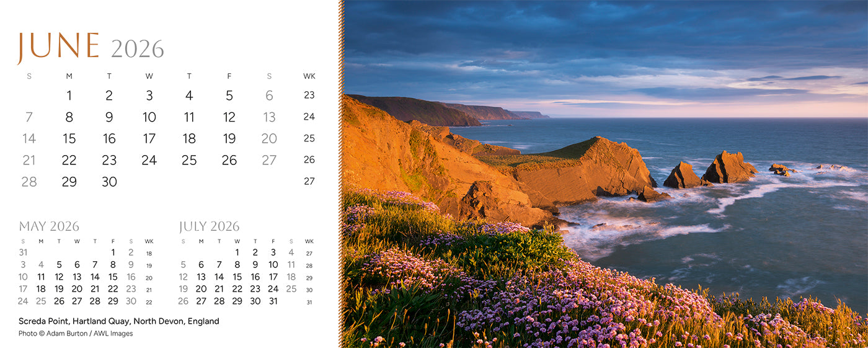Open the JULY 2026 mini calendar heading

(209, 226)
